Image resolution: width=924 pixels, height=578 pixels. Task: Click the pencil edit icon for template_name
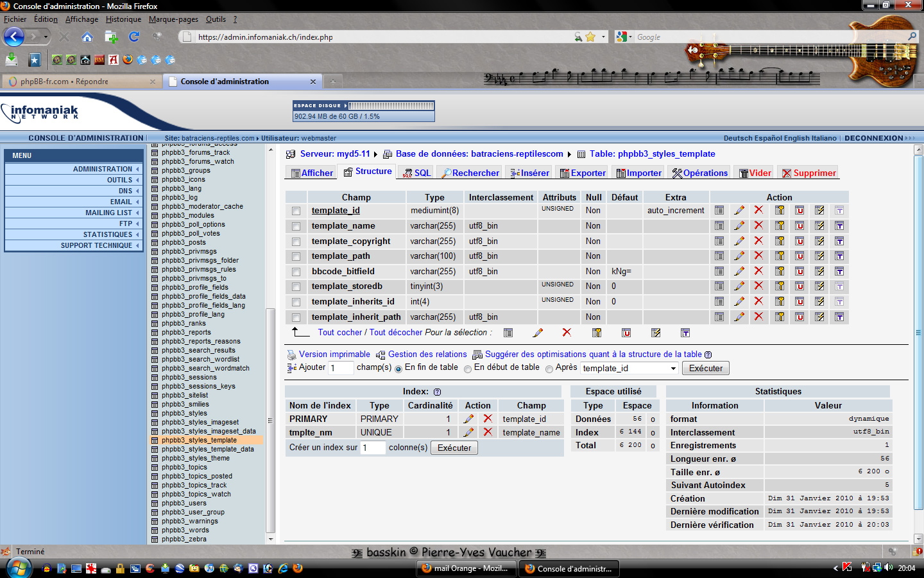point(739,225)
